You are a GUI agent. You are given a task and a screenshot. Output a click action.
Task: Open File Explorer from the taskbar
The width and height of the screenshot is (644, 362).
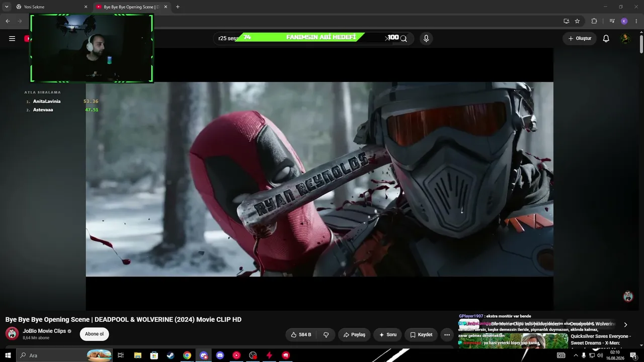[x=137, y=355]
